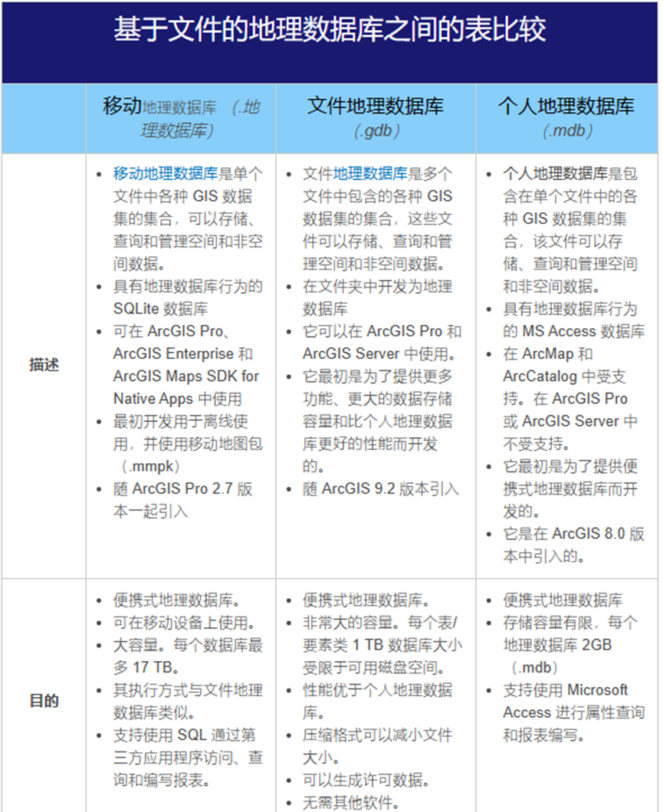Click the text 支持使用 Microsoft Access 进行属性查询
The height and width of the screenshot is (812, 663).
pyautogui.click(x=574, y=701)
